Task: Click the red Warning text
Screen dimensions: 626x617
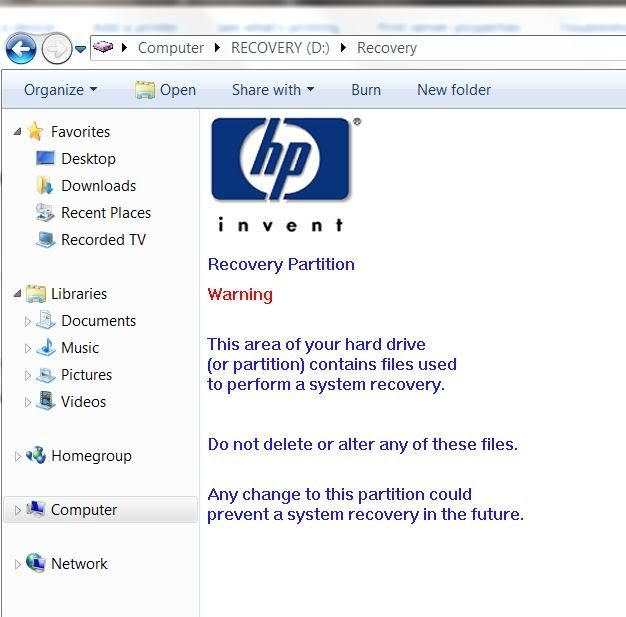Action: tap(240, 294)
